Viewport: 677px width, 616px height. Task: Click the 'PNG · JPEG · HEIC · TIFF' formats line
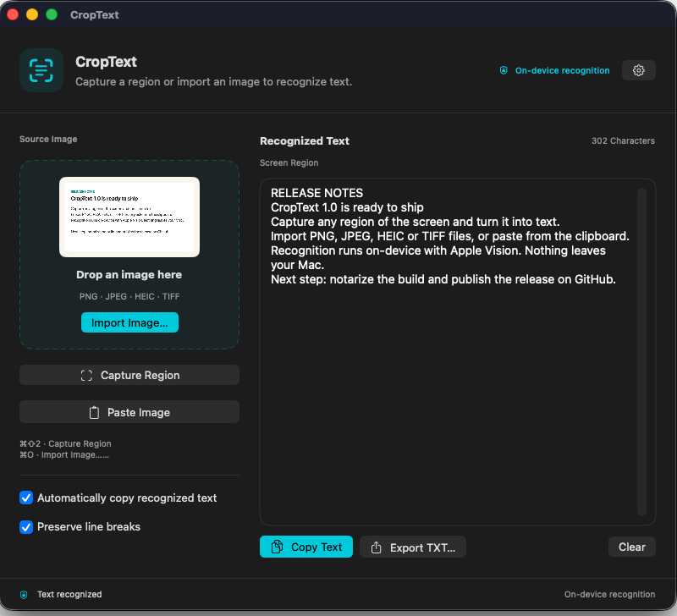129,296
